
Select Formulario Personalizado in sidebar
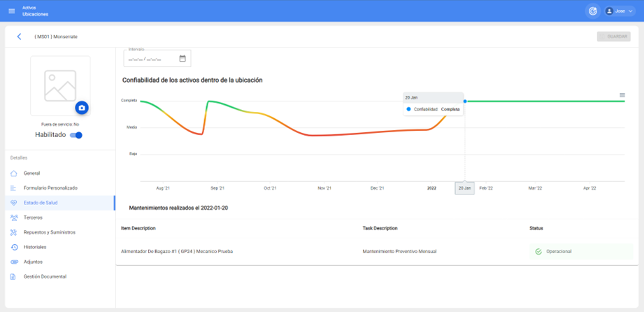click(x=50, y=188)
